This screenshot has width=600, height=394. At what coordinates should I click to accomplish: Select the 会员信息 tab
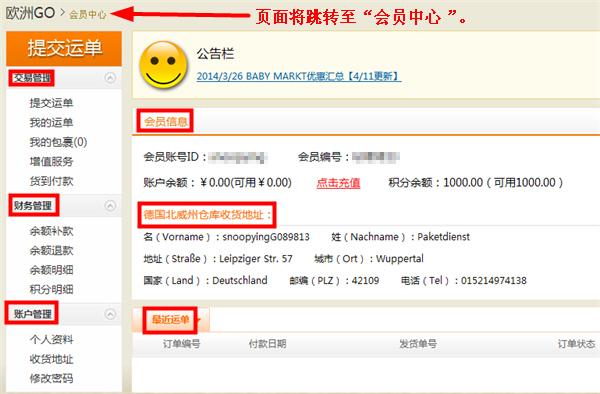pyautogui.click(x=165, y=122)
